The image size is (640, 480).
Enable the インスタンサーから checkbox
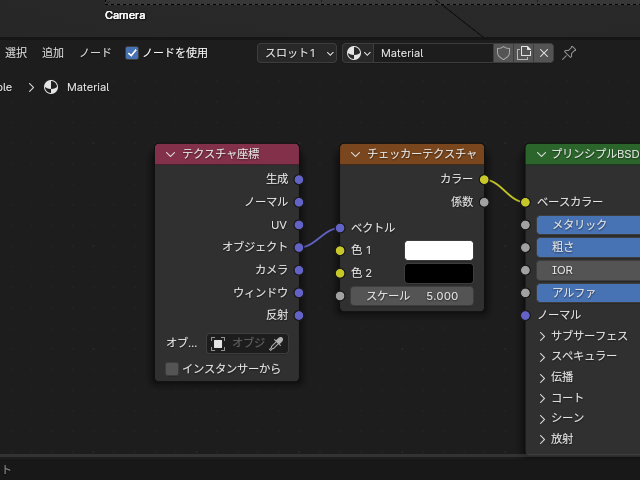coord(172,369)
